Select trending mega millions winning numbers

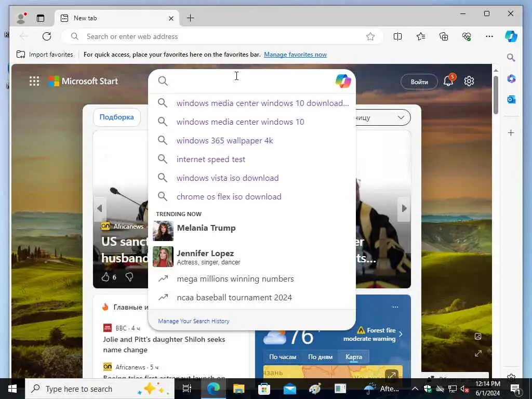tap(252, 279)
